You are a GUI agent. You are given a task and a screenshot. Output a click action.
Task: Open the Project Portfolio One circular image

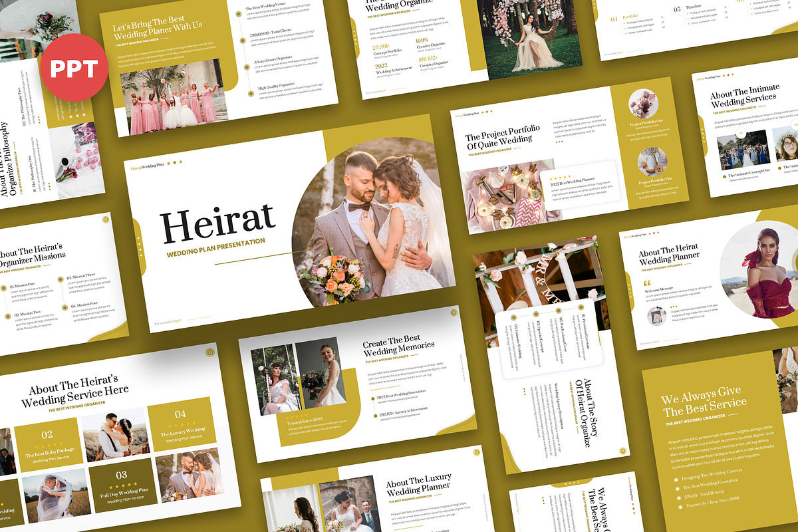point(644,104)
